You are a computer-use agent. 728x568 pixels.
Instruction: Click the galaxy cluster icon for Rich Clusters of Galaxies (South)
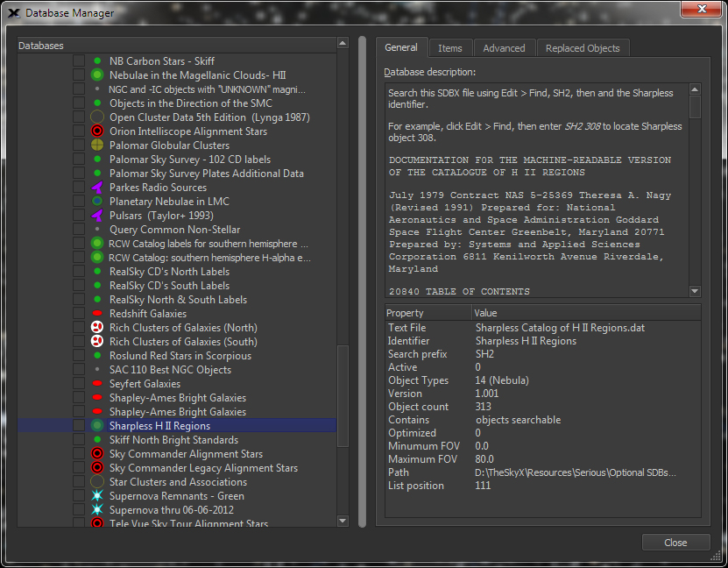97,341
